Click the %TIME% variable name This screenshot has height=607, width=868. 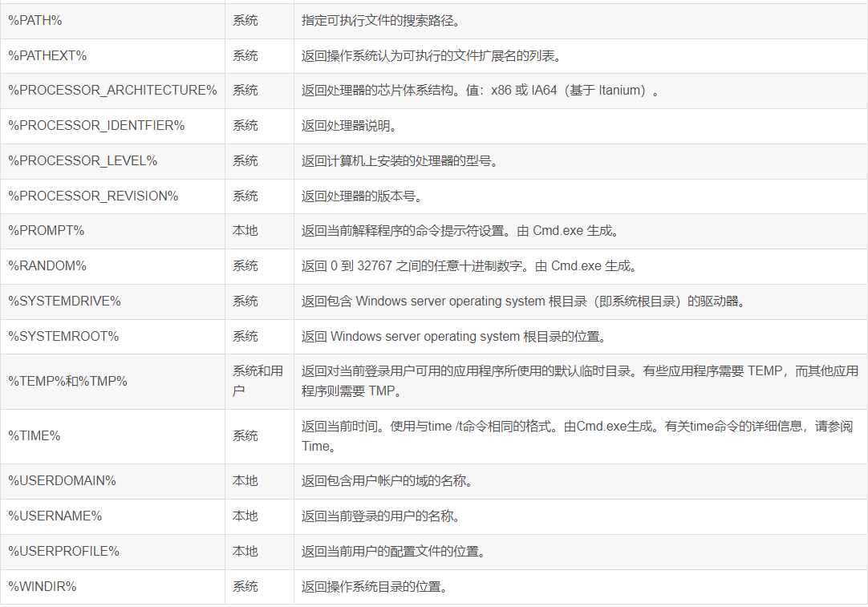pos(34,435)
